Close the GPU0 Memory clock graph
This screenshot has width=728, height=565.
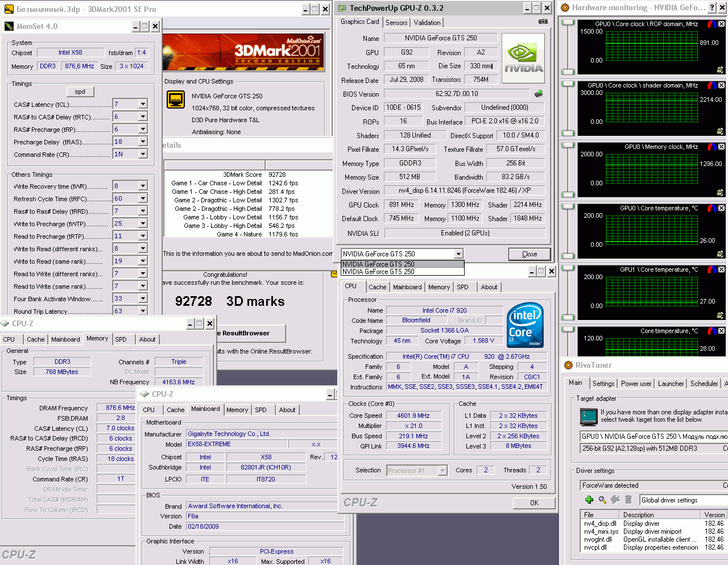tap(721, 147)
